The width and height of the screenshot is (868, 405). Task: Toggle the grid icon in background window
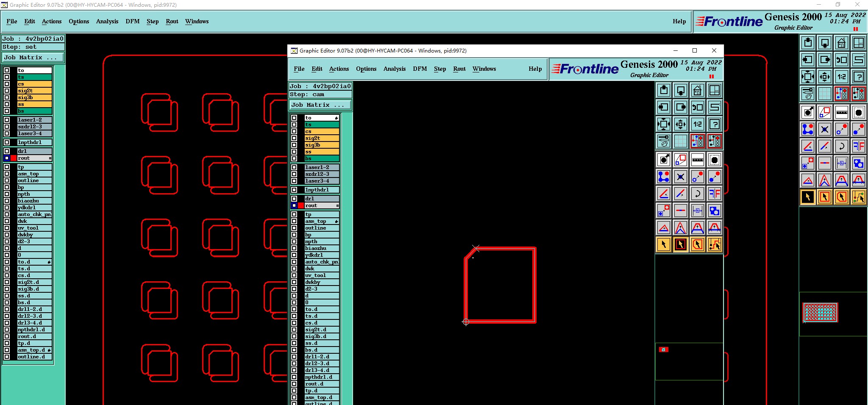click(825, 94)
